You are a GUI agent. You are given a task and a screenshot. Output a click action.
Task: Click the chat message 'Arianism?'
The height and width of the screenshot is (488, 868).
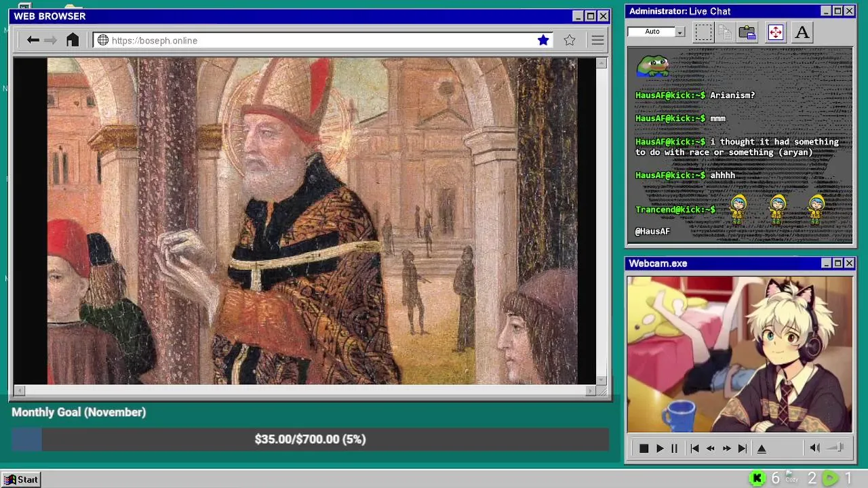(x=732, y=96)
